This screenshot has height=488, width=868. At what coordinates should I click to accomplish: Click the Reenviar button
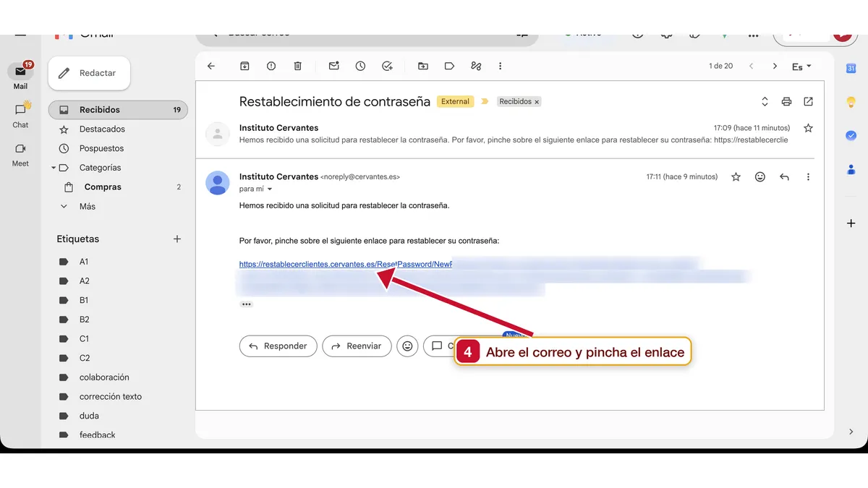point(357,346)
